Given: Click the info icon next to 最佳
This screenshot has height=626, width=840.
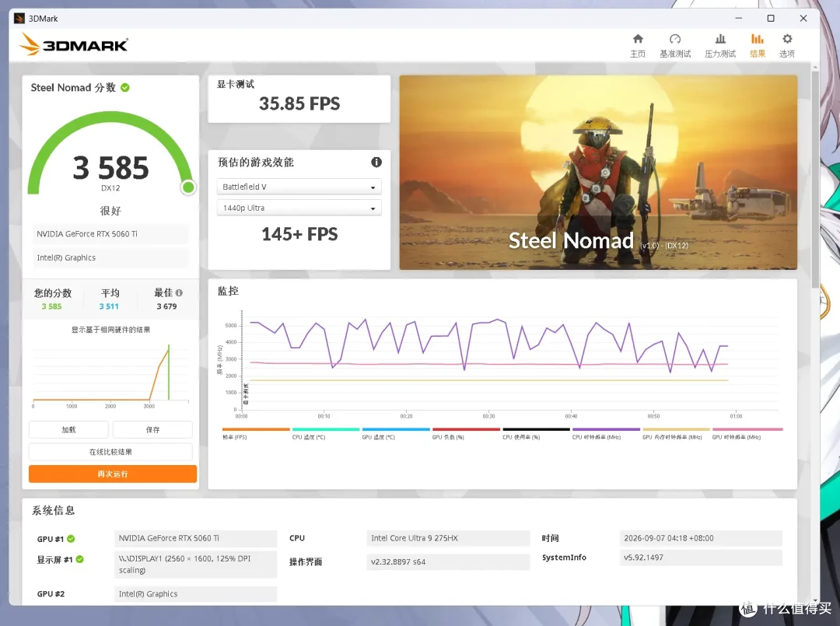Looking at the screenshot, I should click(x=179, y=293).
